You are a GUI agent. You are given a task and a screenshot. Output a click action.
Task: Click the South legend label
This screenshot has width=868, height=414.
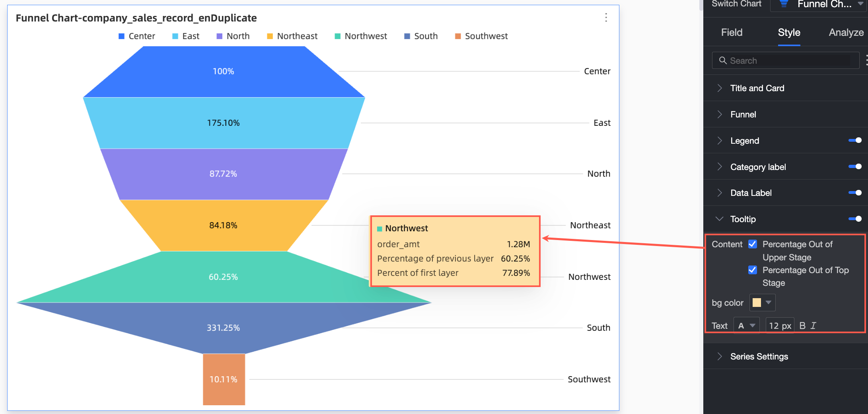point(426,36)
